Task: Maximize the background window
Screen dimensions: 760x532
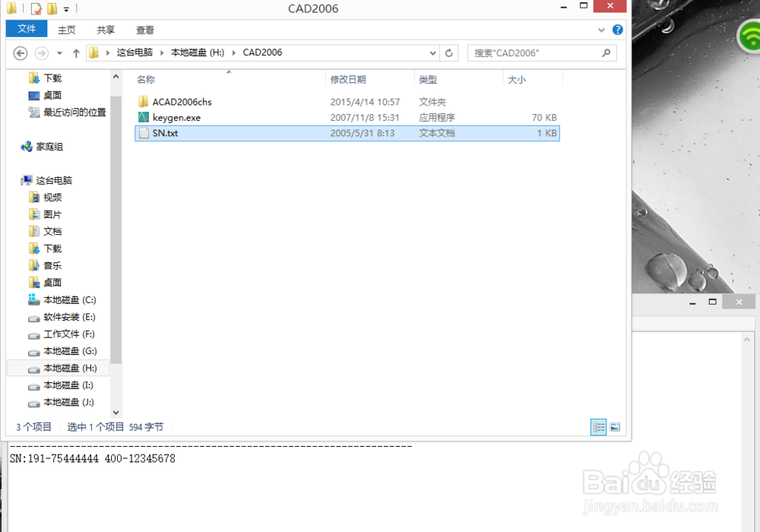Action: [x=713, y=302]
